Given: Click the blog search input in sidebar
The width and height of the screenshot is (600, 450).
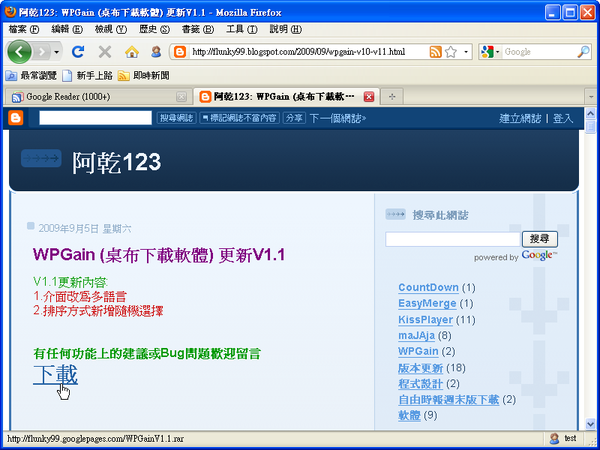Looking at the screenshot, I should pos(453,239).
